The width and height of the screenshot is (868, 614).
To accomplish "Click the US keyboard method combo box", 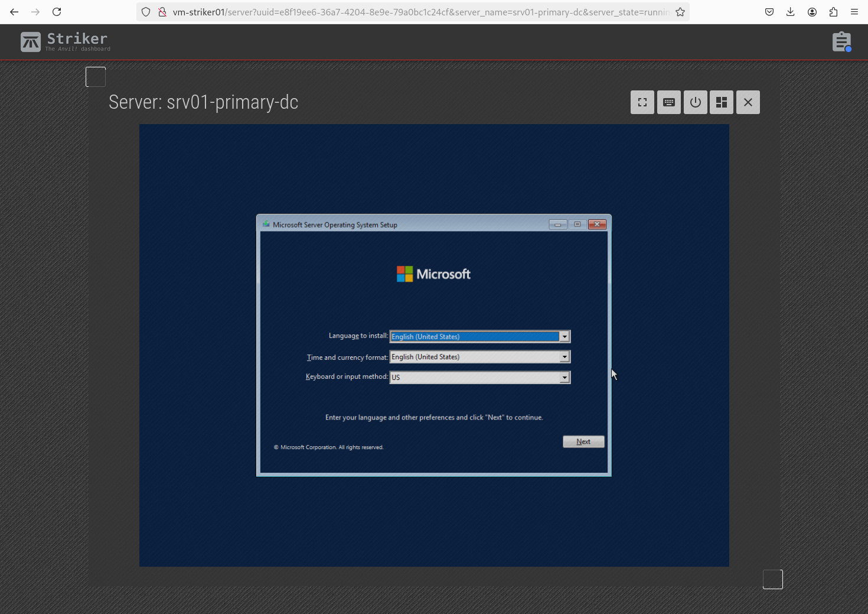I will pyautogui.click(x=480, y=378).
